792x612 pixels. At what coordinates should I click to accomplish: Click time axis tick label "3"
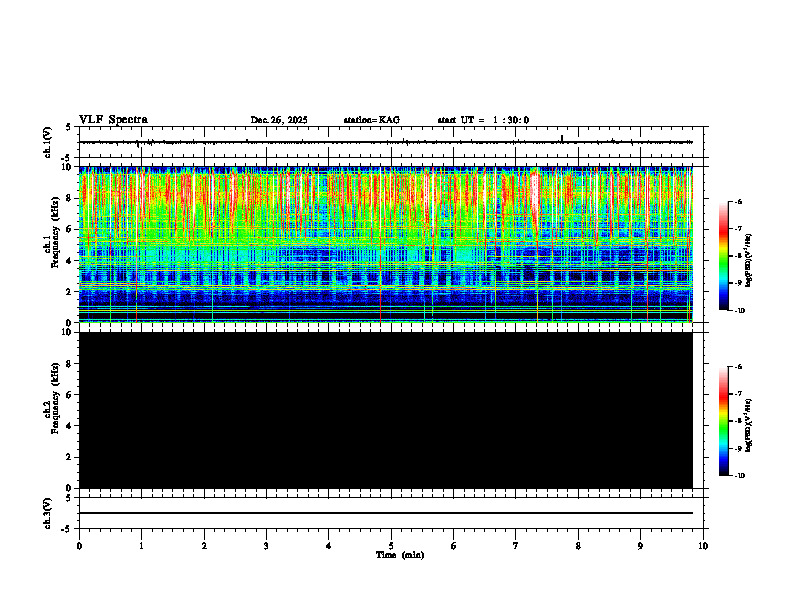point(266,546)
